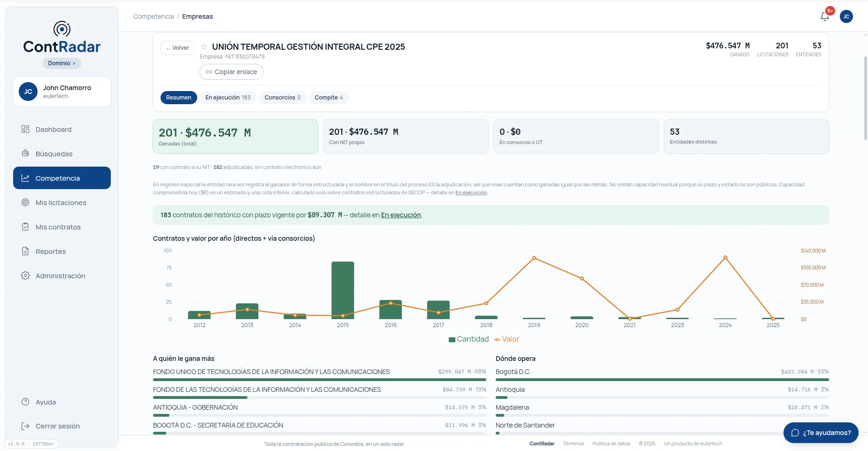The width and height of the screenshot is (868, 451).
Task: Click the ContRadar radar logo icon
Action: 62,29
